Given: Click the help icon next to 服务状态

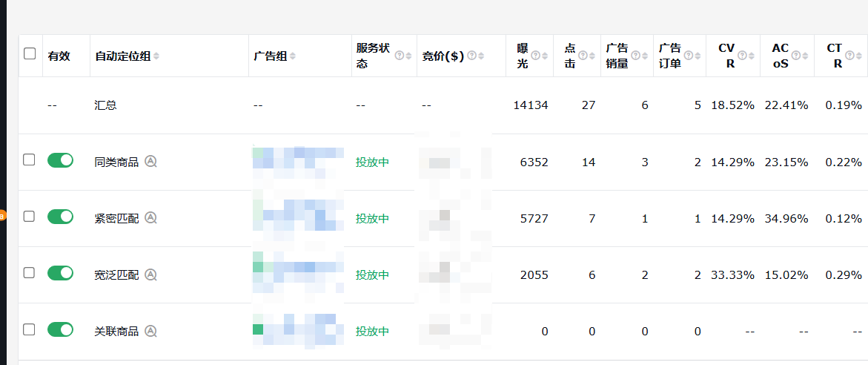Looking at the screenshot, I should (x=400, y=56).
